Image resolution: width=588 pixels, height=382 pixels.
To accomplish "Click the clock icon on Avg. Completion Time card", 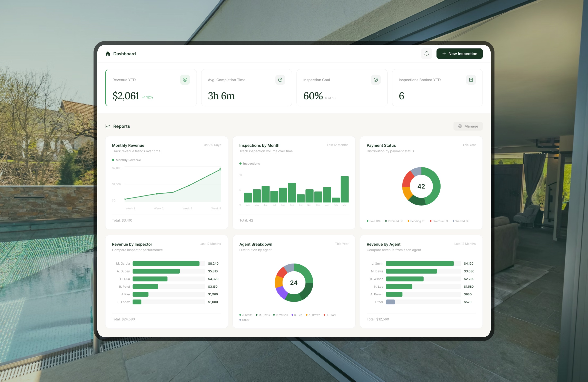I will [x=280, y=80].
